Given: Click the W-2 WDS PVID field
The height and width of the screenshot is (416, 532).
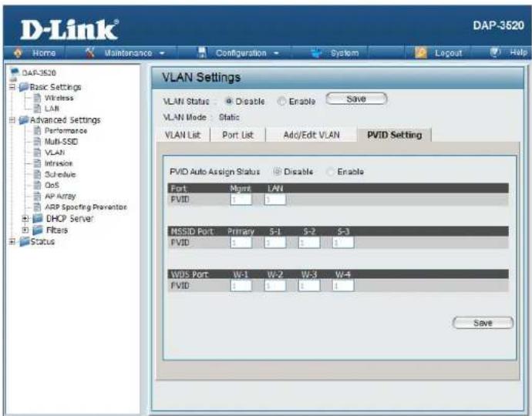Looking at the screenshot, I should [274, 286].
